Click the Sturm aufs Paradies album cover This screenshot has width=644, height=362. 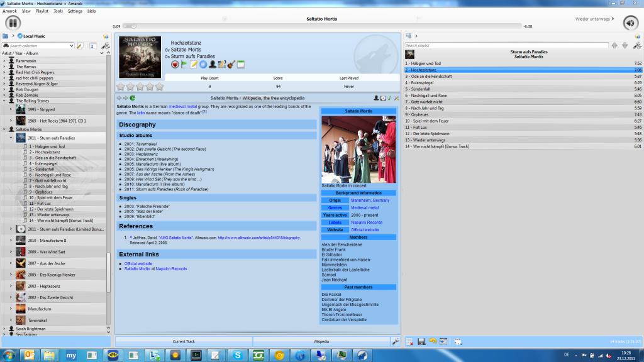140,57
